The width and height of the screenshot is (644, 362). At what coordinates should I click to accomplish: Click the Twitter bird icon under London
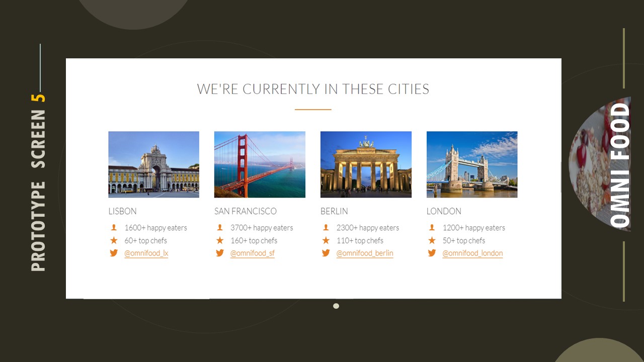click(x=432, y=253)
